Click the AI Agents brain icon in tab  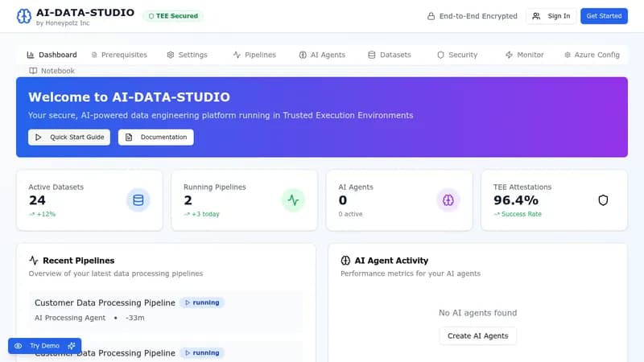point(303,55)
